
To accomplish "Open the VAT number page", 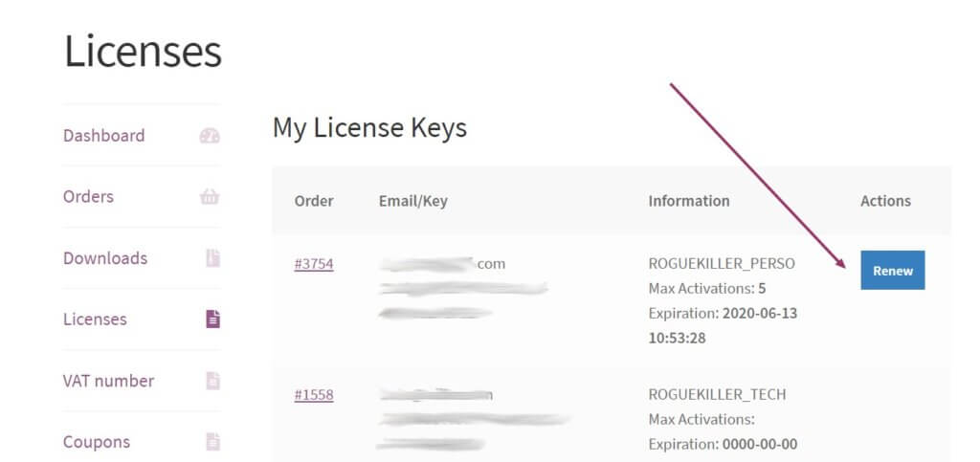I will [108, 381].
